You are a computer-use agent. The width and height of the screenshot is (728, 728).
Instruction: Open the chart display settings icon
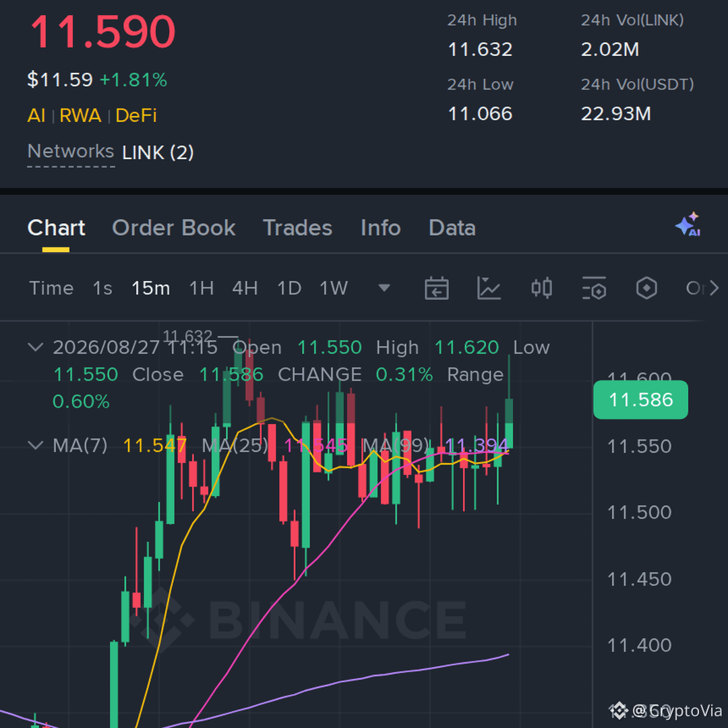595,289
